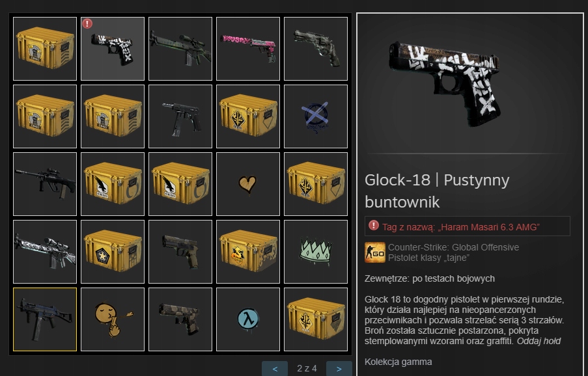Select the R8 revolver inventory item

pos(316,49)
